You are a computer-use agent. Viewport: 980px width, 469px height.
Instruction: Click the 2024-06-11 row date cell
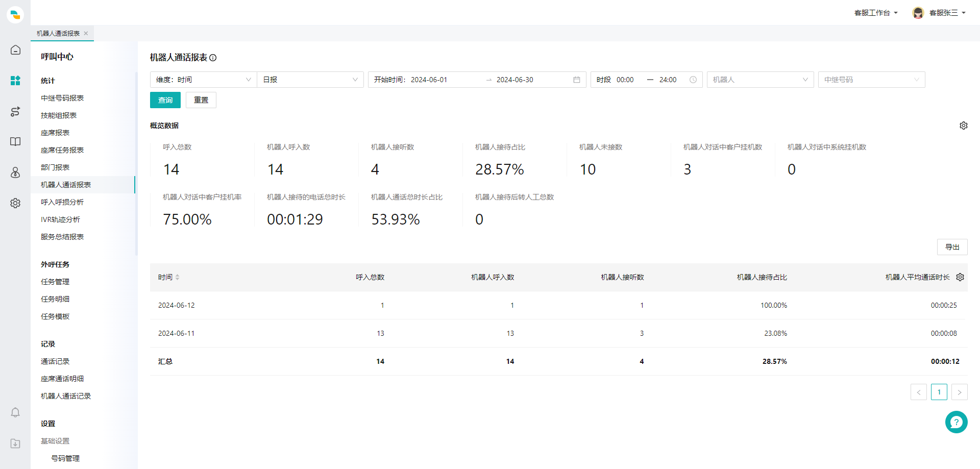[177, 333]
